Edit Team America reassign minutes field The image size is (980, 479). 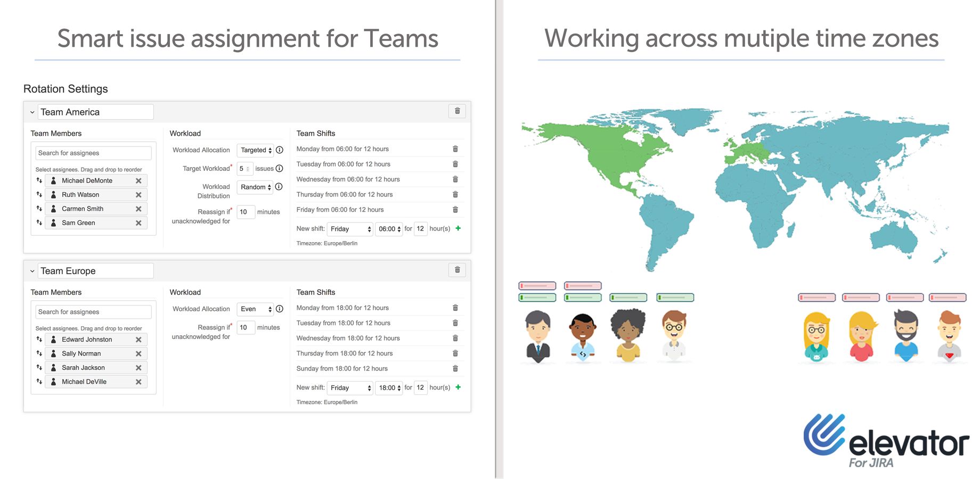pyautogui.click(x=246, y=212)
